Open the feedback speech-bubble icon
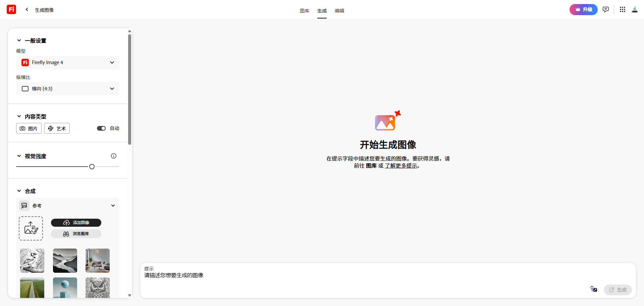Screen dimensions: 644x306 606,9
